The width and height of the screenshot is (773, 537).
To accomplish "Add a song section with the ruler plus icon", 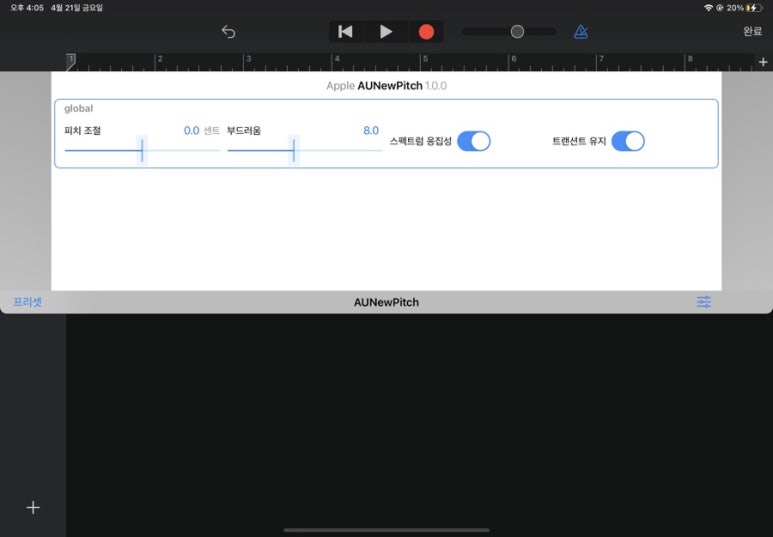I will pos(763,62).
